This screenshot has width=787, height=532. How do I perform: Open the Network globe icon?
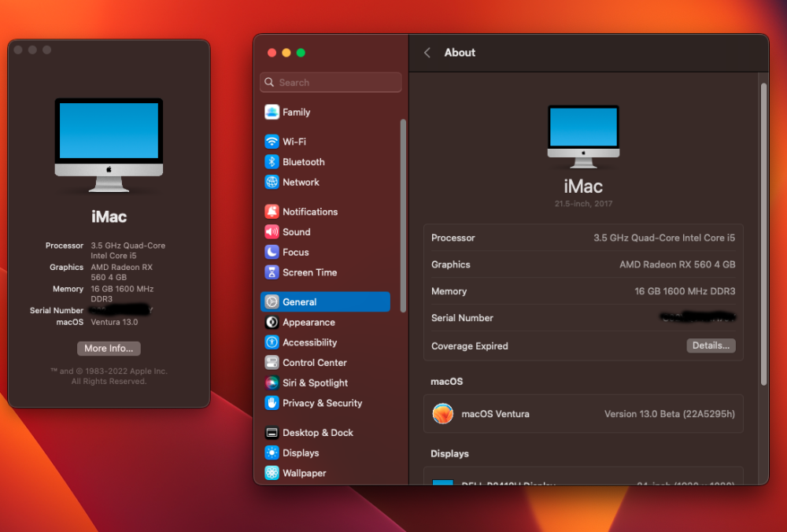[272, 182]
